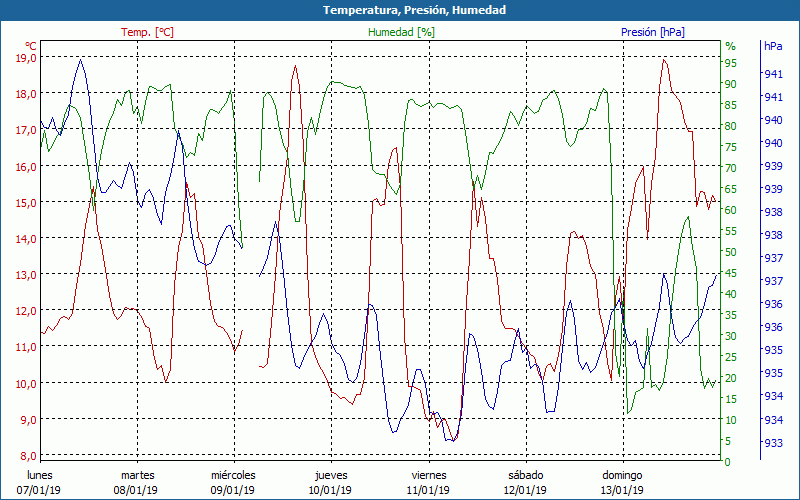Click the 933 pressure axis value

pos(773,443)
